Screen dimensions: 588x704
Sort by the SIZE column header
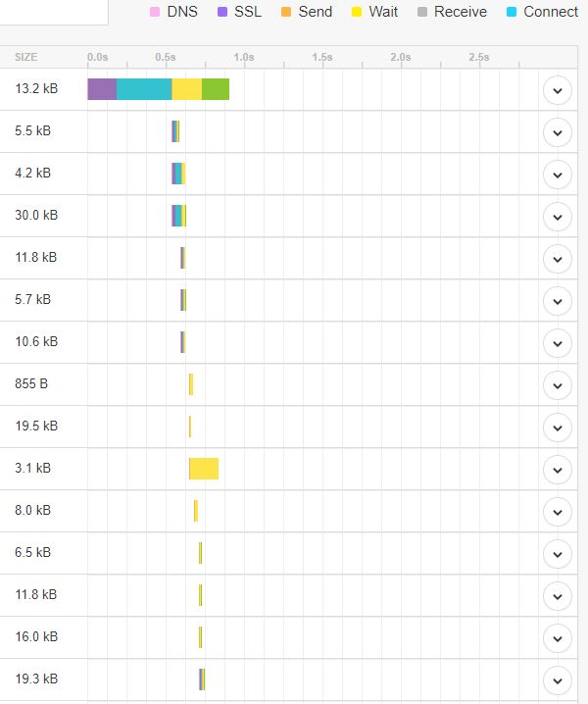(26, 58)
